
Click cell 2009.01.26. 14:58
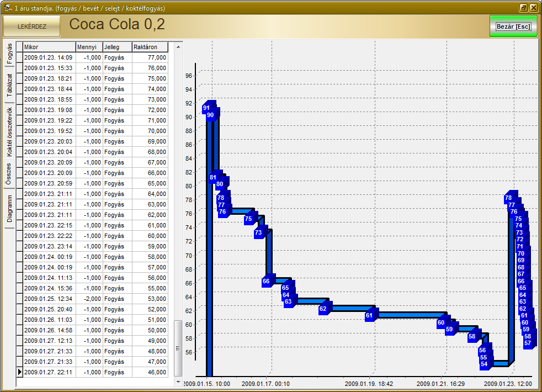point(49,331)
